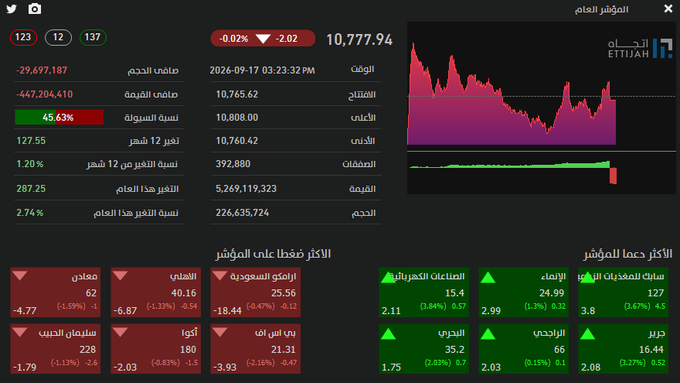Click the green 137 advancing stocks badge
680x383 pixels.
[x=93, y=37]
